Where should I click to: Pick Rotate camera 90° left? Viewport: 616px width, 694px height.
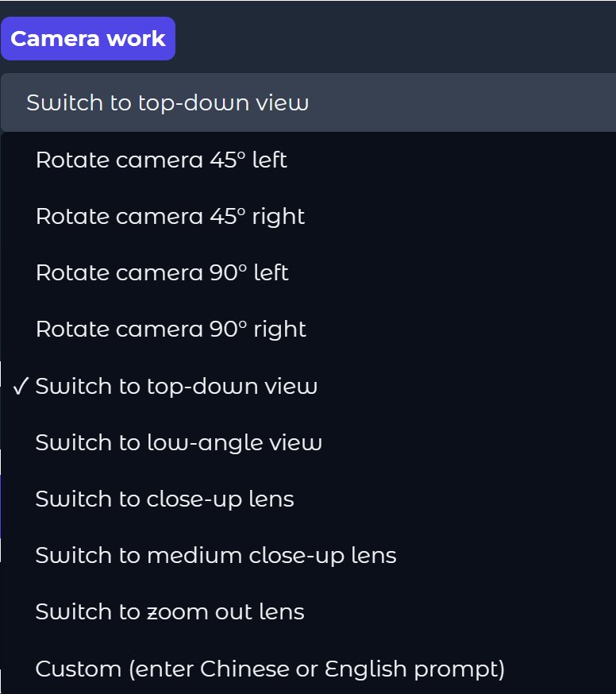[x=162, y=273]
